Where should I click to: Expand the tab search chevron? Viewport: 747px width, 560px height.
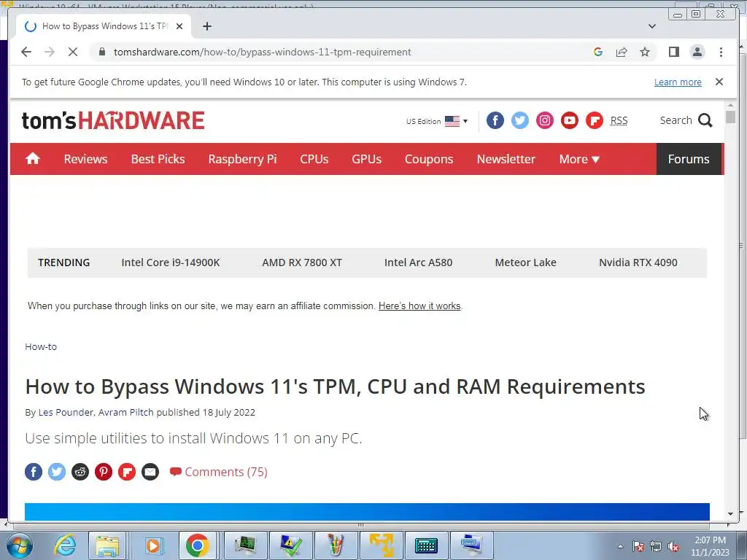652,26
